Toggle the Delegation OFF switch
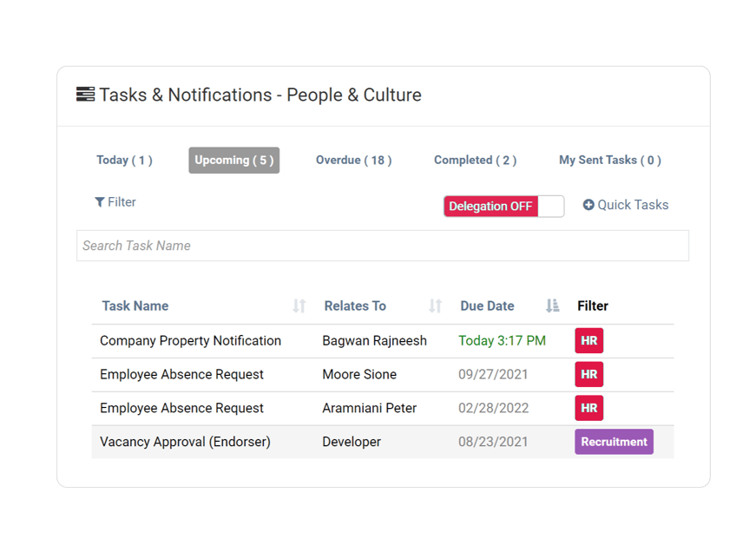 click(503, 206)
